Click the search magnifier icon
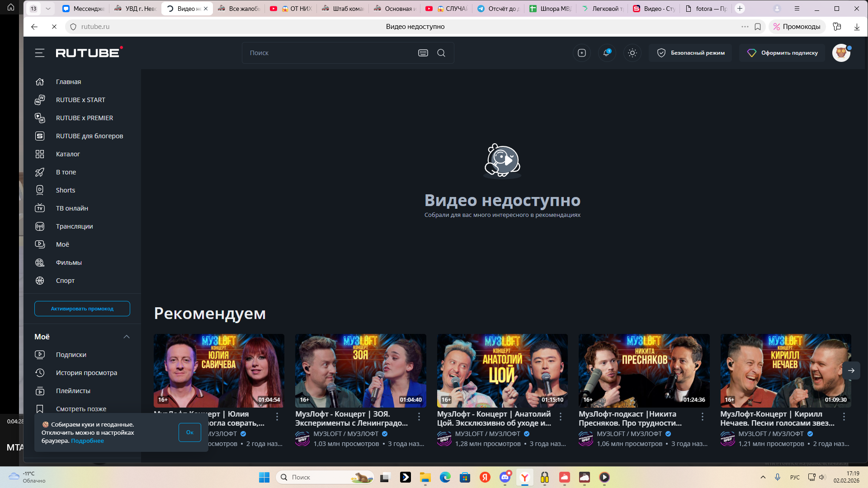Image resolution: width=868 pixels, height=488 pixels. click(x=441, y=53)
